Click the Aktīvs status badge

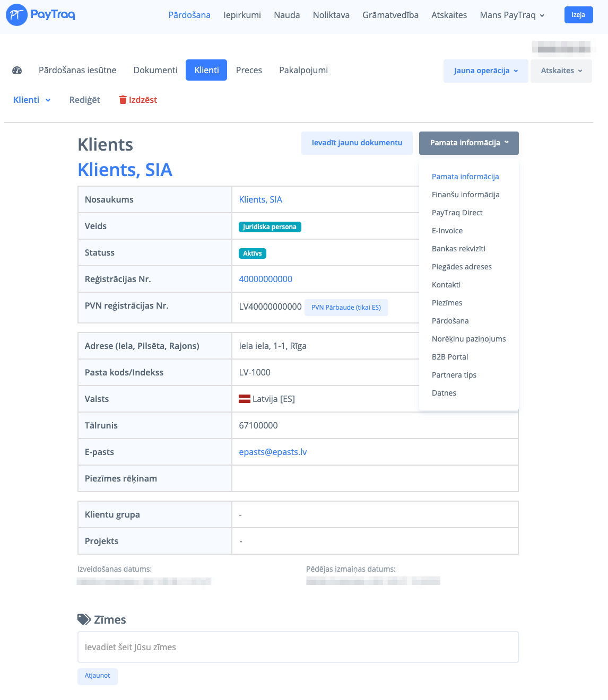pyautogui.click(x=253, y=253)
